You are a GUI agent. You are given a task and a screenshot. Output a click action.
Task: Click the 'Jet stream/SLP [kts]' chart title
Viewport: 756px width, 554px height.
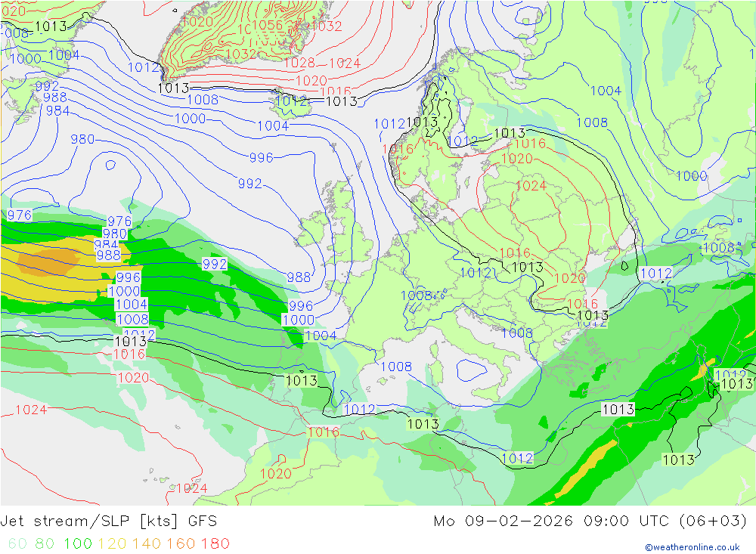pyautogui.click(x=89, y=522)
